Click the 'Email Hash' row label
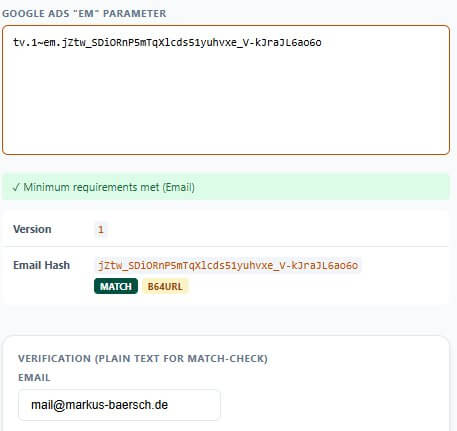 coord(42,265)
